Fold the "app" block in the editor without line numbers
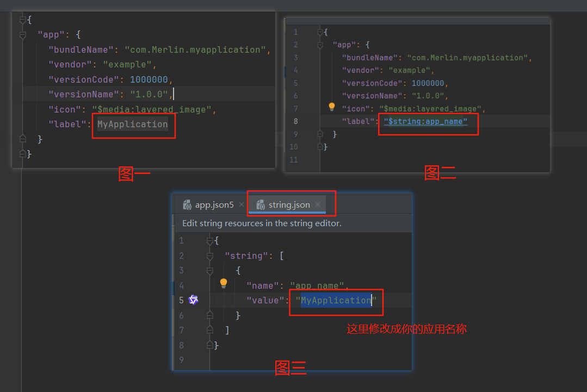This screenshot has height=392, width=587. click(x=22, y=35)
